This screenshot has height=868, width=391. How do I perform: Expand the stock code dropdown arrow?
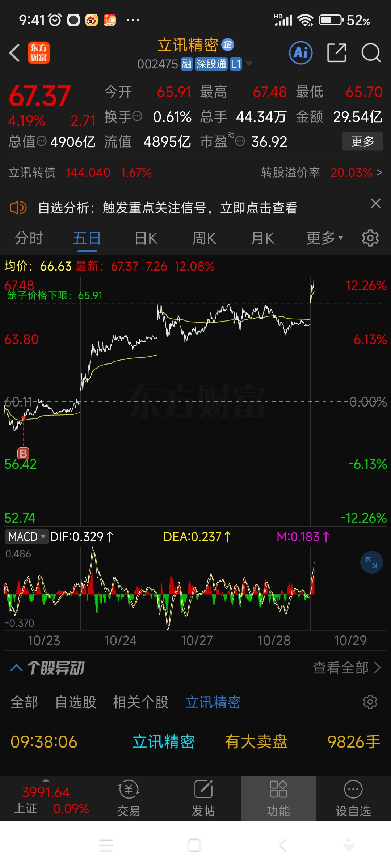tap(249, 64)
